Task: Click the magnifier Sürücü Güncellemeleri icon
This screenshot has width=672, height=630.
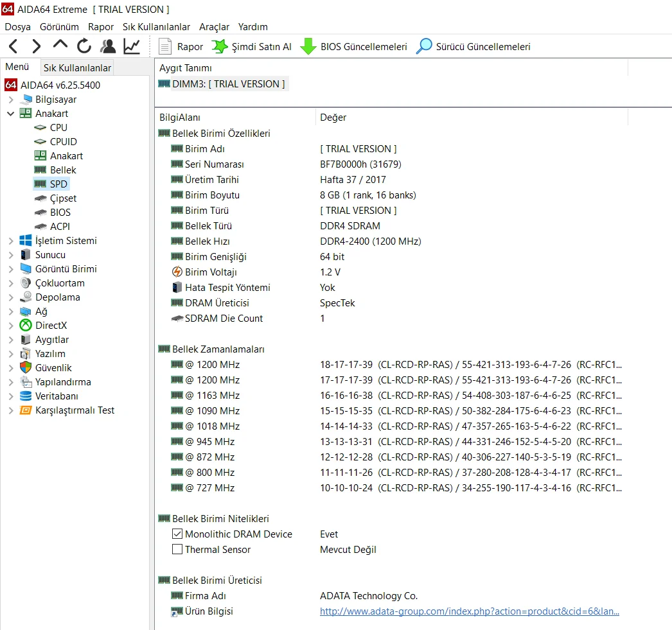Action: (424, 46)
